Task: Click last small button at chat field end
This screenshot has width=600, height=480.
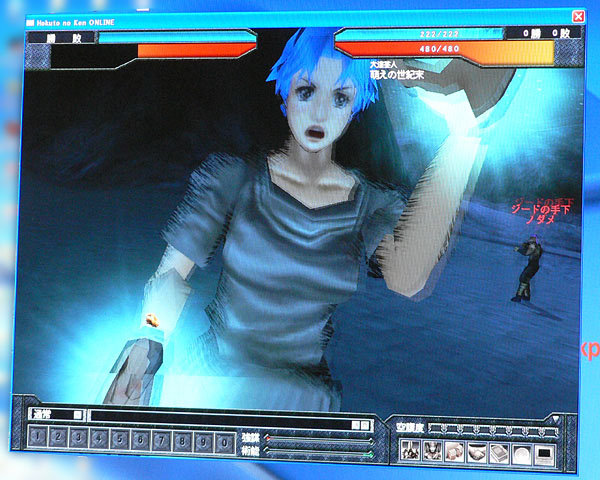Action: 365,425
